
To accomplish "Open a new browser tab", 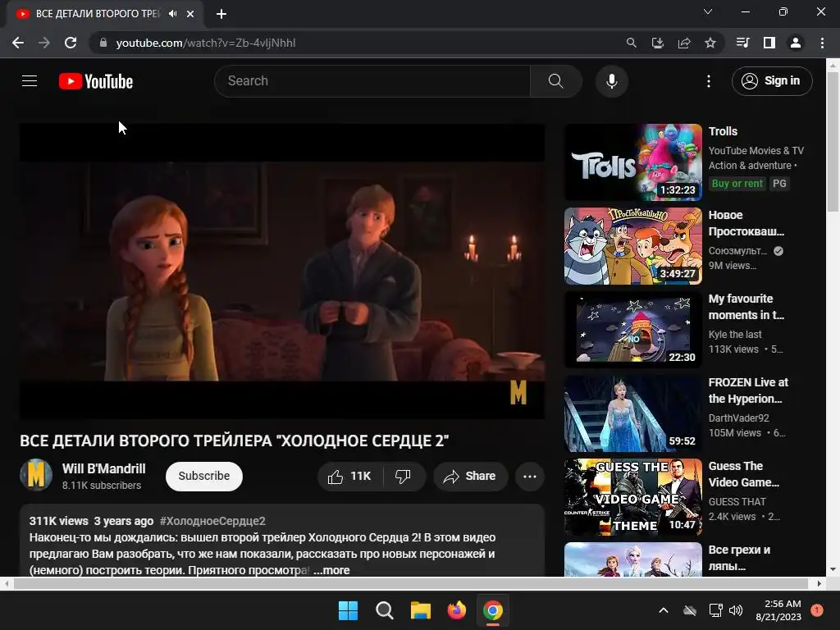I will tap(221, 14).
